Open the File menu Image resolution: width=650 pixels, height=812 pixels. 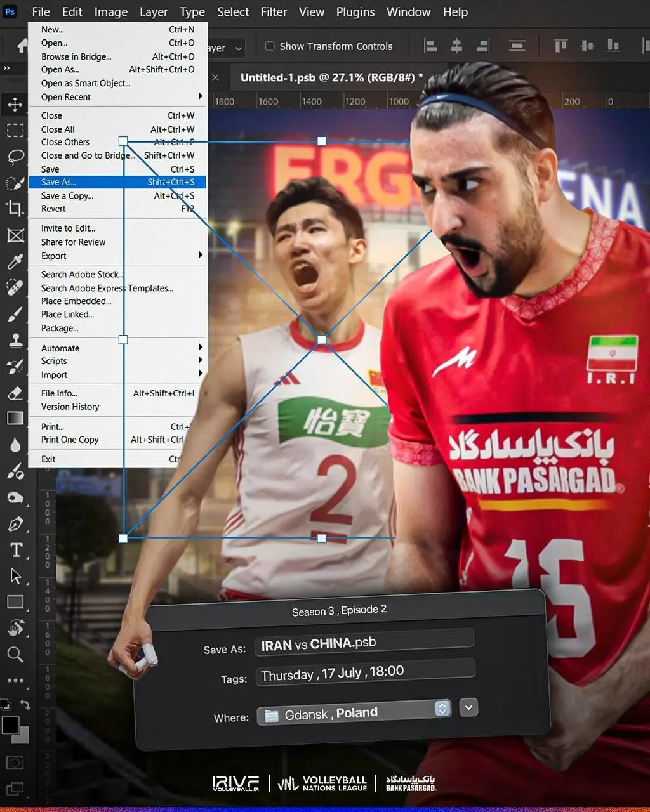click(x=41, y=12)
